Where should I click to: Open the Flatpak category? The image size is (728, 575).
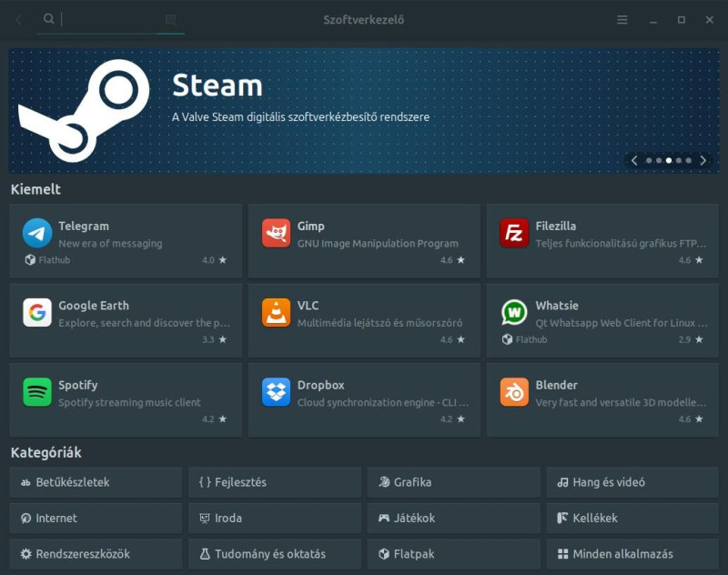453,554
